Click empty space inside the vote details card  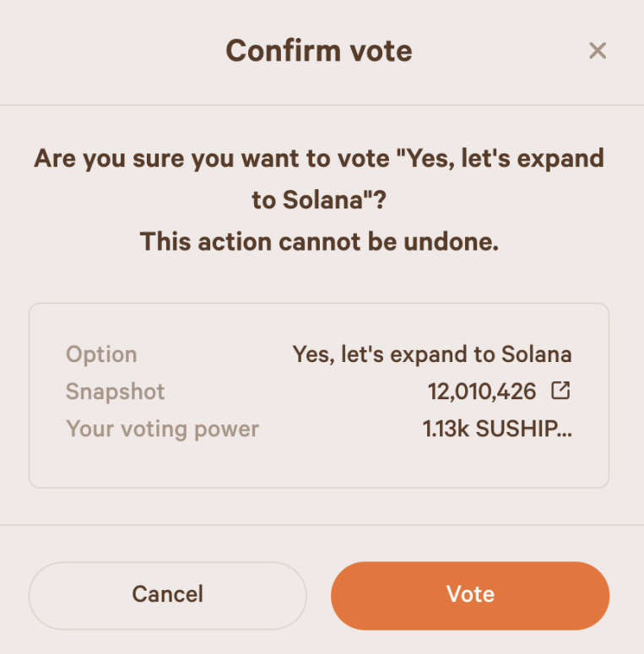tap(318, 462)
